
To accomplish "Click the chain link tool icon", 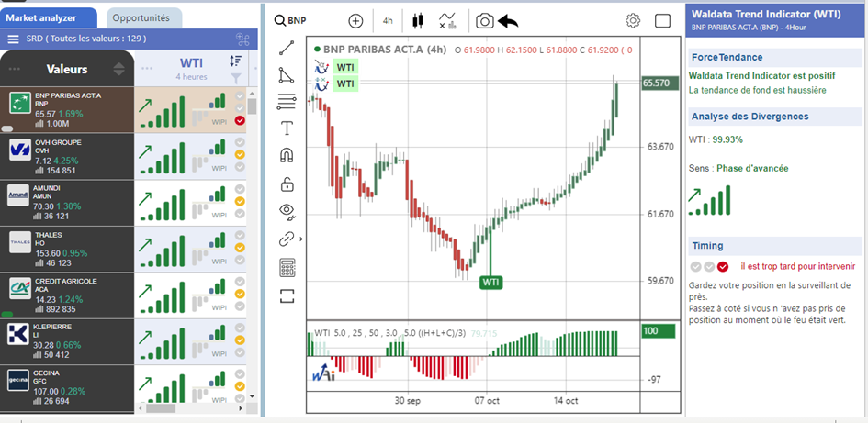I will pos(287,239).
